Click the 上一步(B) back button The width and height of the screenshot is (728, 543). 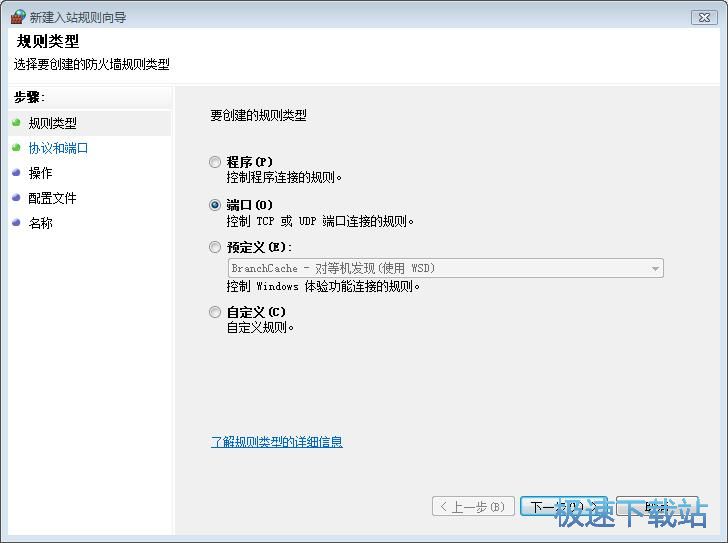pyautogui.click(x=473, y=506)
